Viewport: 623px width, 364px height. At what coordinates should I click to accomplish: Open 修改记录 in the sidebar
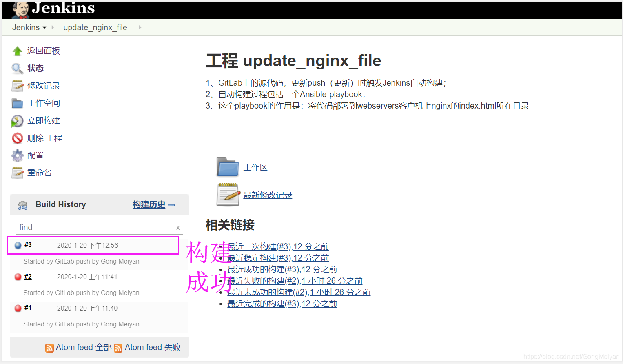[44, 86]
